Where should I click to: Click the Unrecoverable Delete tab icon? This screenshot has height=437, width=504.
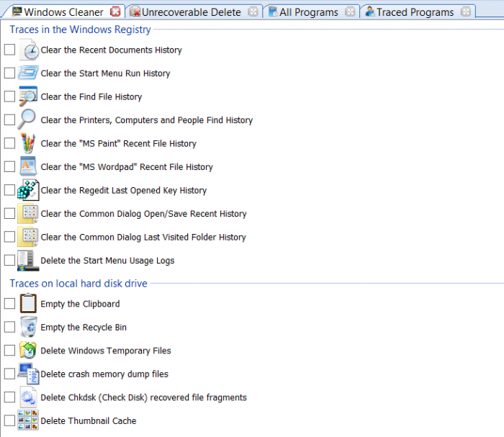click(135, 12)
